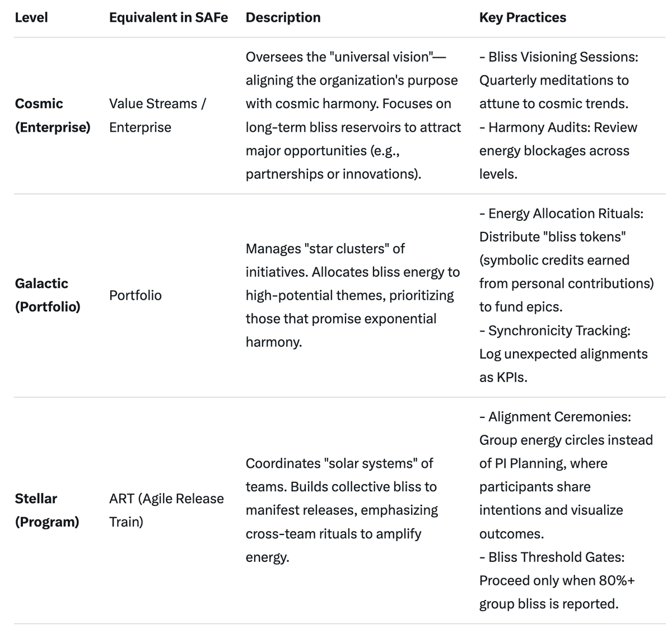Click the "Level" column header
Viewport: 672px width, 628px height.
point(31,17)
